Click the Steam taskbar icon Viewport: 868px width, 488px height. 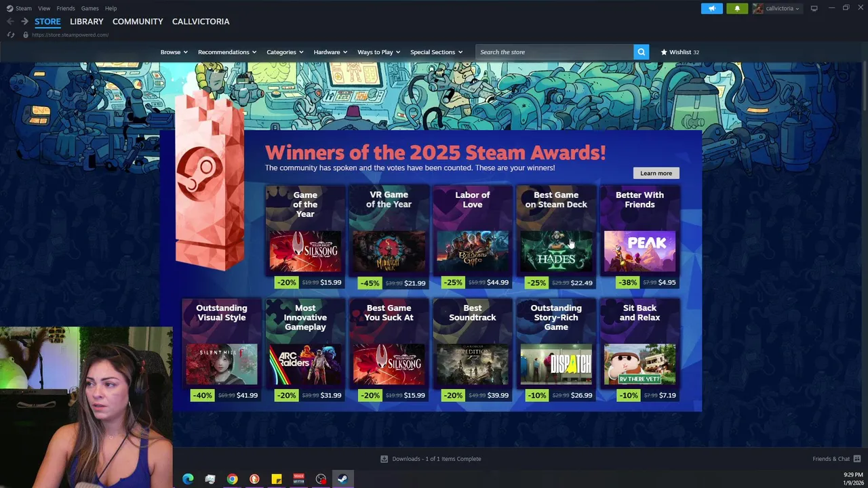click(x=343, y=479)
